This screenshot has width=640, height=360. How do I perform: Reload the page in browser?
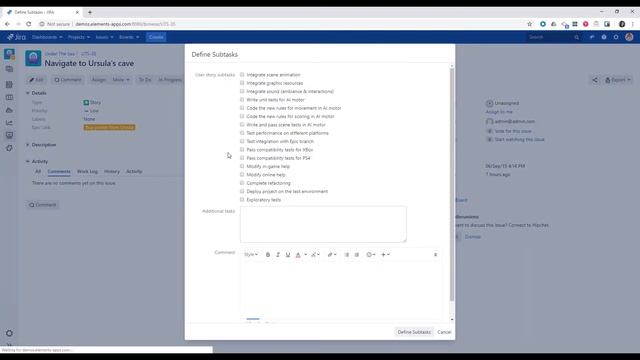pyautogui.click(x=29, y=24)
